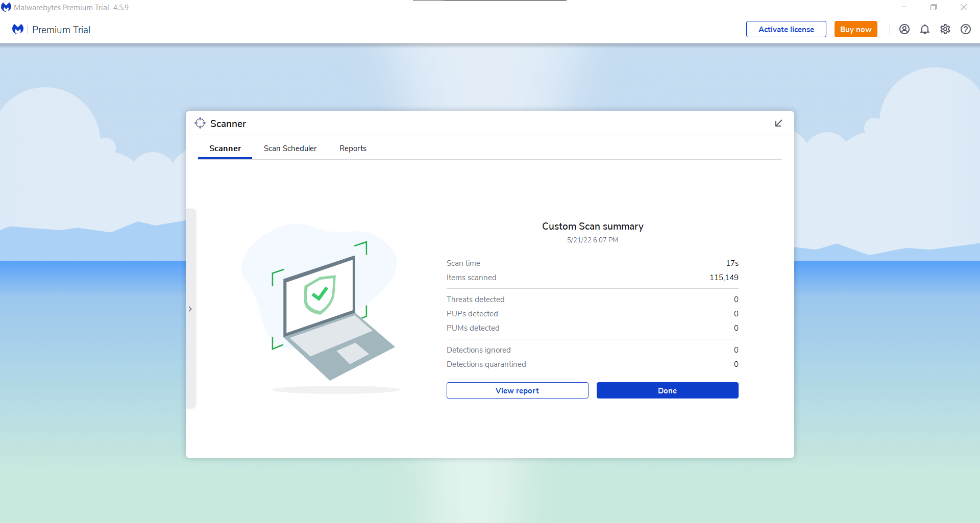Click the 'PUPs detected' label
The height and width of the screenshot is (523, 980).
pyautogui.click(x=472, y=314)
